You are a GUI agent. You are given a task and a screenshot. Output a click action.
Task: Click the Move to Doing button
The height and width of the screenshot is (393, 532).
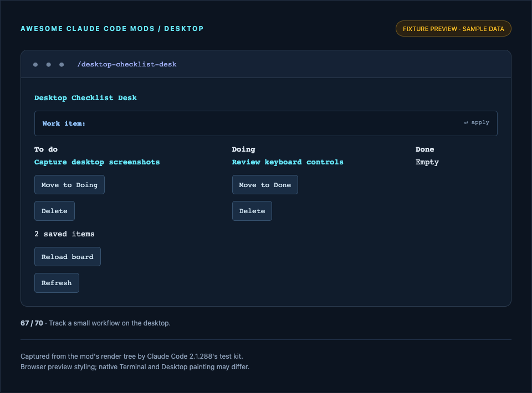(x=69, y=185)
